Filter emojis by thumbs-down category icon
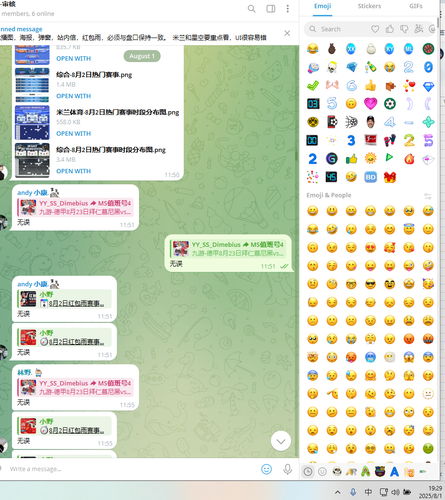This screenshot has width=445, height=500. (x=404, y=29)
